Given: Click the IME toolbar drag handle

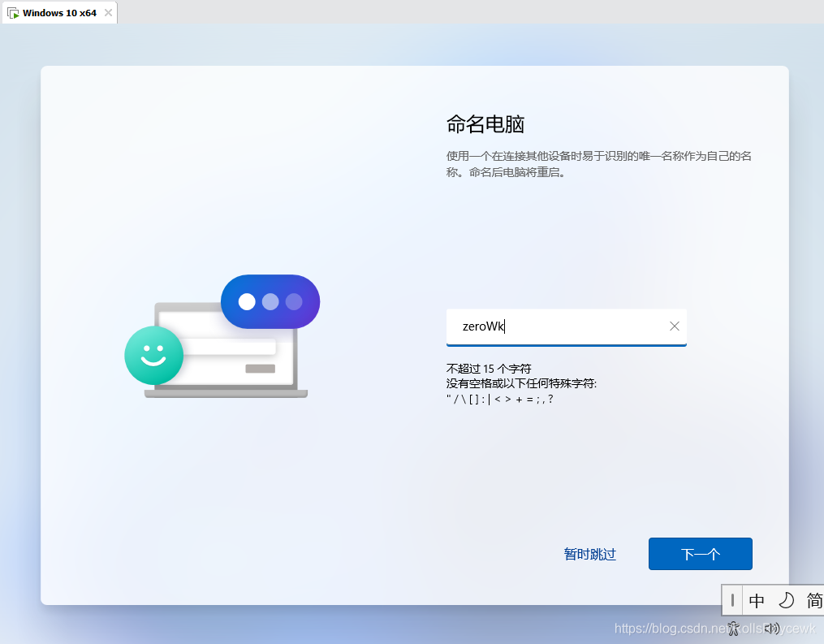Looking at the screenshot, I should [732, 600].
